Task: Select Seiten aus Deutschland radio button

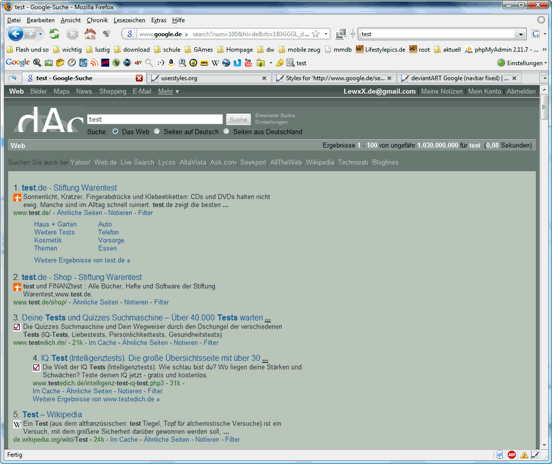Action: coord(226,131)
